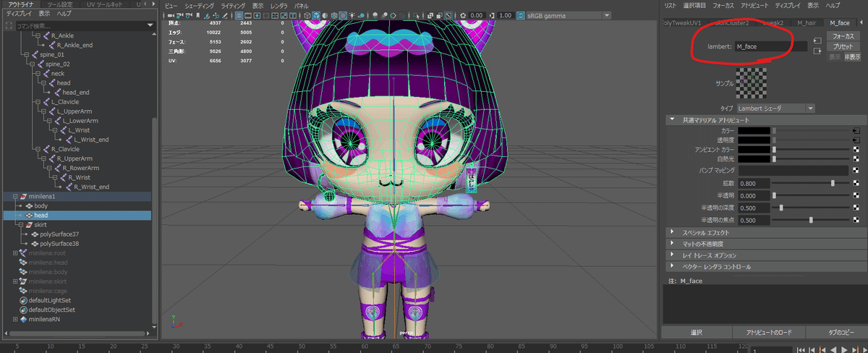This screenshot has width=868, height=353.
Task: Click the smooth shade all cube icon
Action: point(316,15)
